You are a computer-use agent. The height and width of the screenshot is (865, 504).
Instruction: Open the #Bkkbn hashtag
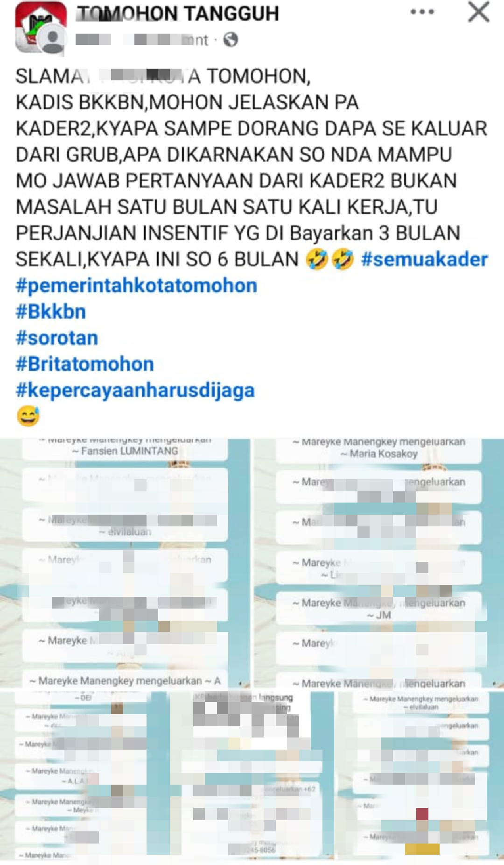point(51,312)
